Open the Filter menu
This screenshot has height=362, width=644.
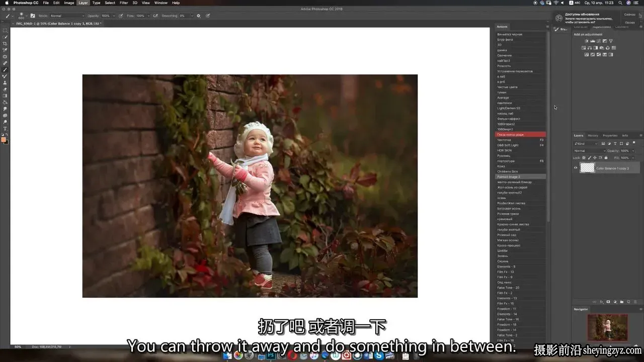[x=124, y=3]
